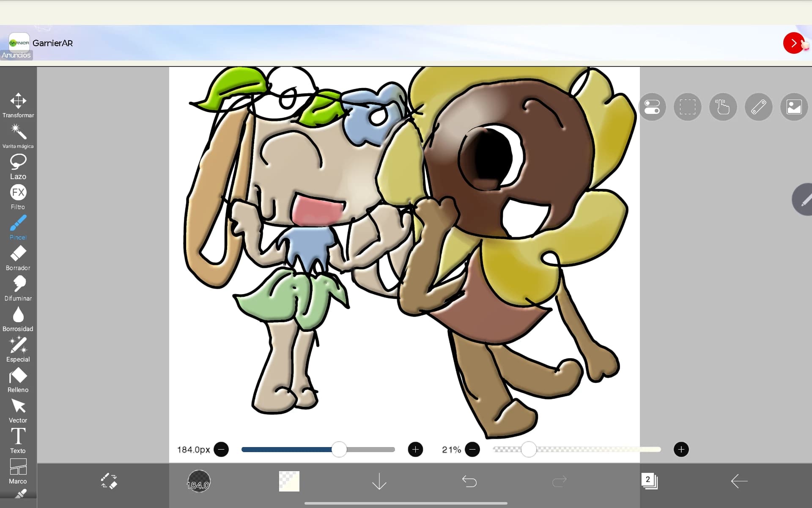Click the opacity slider handle
This screenshot has height=508, width=812.
[x=529, y=449]
